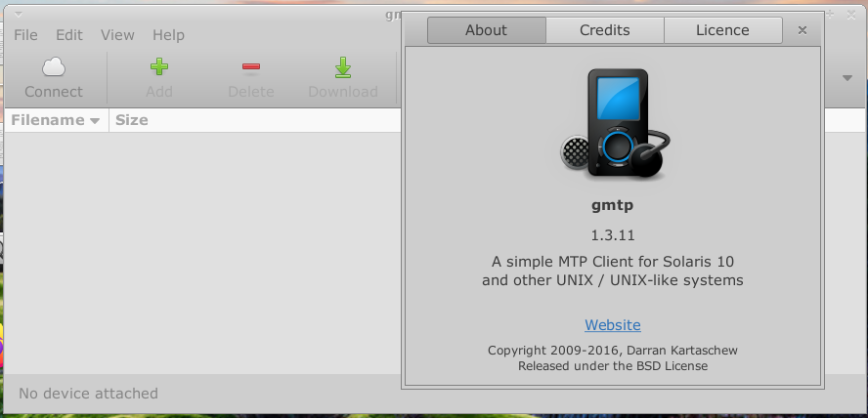Click 'Released under the BSD License' text
Image resolution: width=868 pixels, height=418 pixels.
(x=613, y=366)
